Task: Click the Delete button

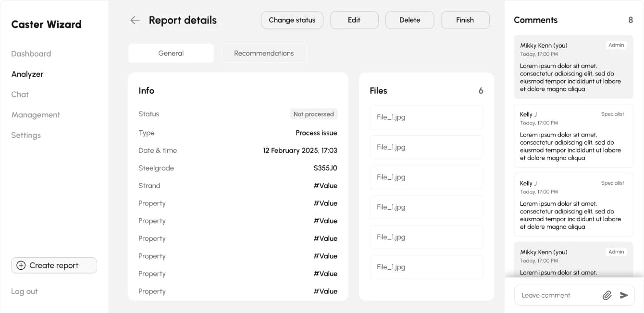Action: (410, 20)
